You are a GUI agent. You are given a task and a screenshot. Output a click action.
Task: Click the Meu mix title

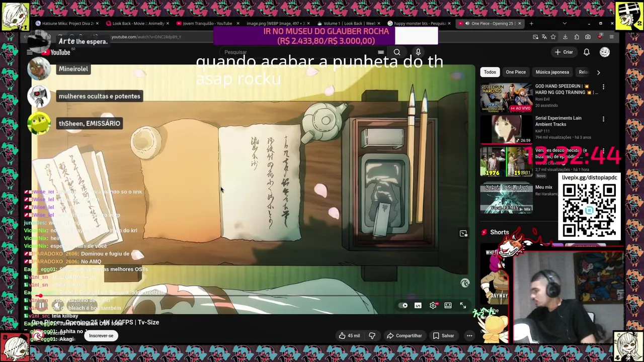point(544,188)
